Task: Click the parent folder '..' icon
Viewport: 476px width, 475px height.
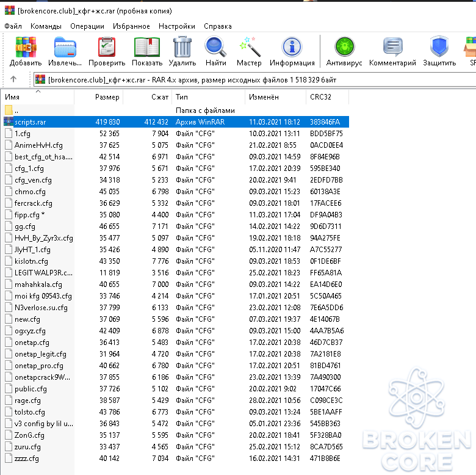Action: click(x=9, y=110)
